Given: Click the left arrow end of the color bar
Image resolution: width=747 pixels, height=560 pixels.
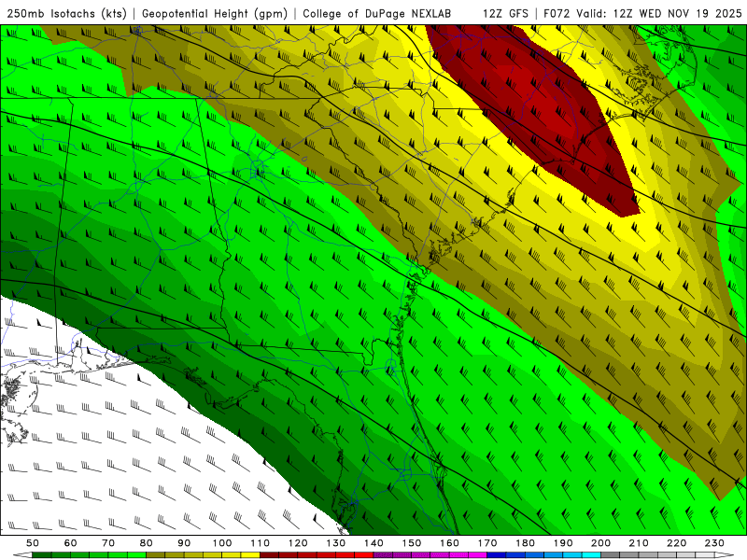Looking at the screenshot, I should point(22,555).
